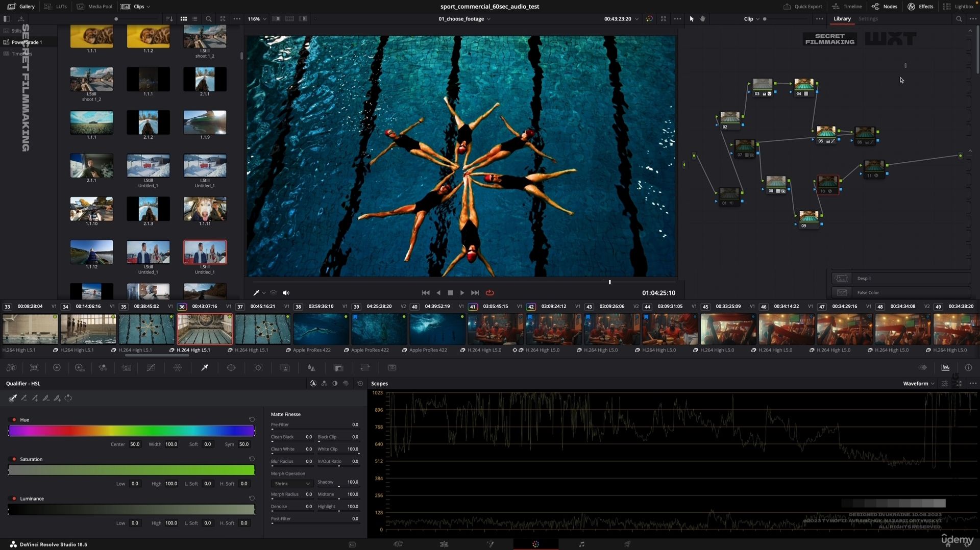Click the Hue gradient color bar
The image size is (980, 550).
131,431
